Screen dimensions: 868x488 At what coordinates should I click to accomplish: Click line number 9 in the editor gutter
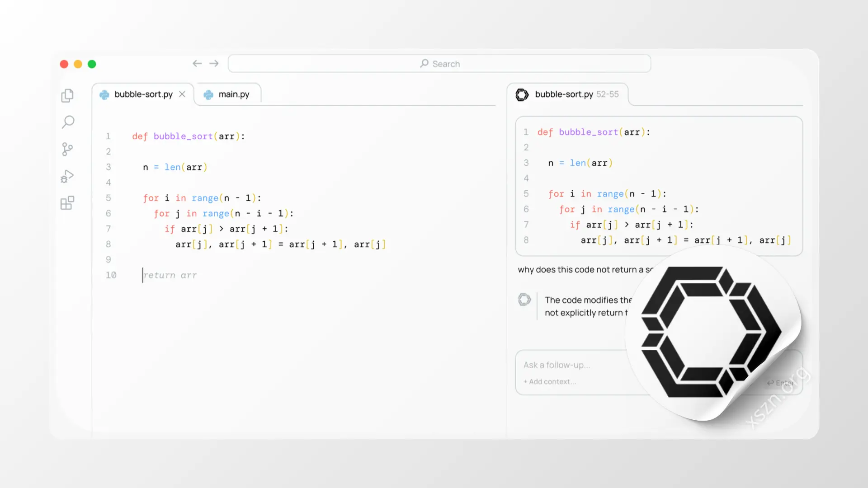108,260
